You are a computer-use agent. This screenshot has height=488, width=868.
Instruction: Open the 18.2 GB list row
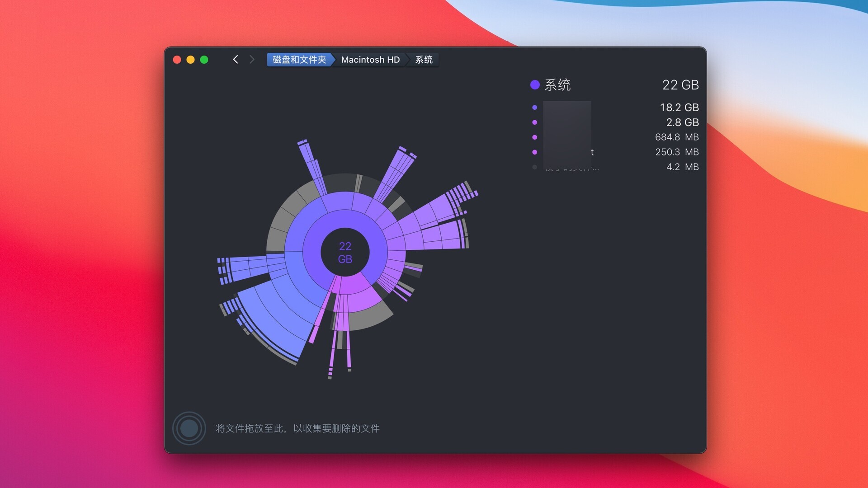[x=615, y=108]
